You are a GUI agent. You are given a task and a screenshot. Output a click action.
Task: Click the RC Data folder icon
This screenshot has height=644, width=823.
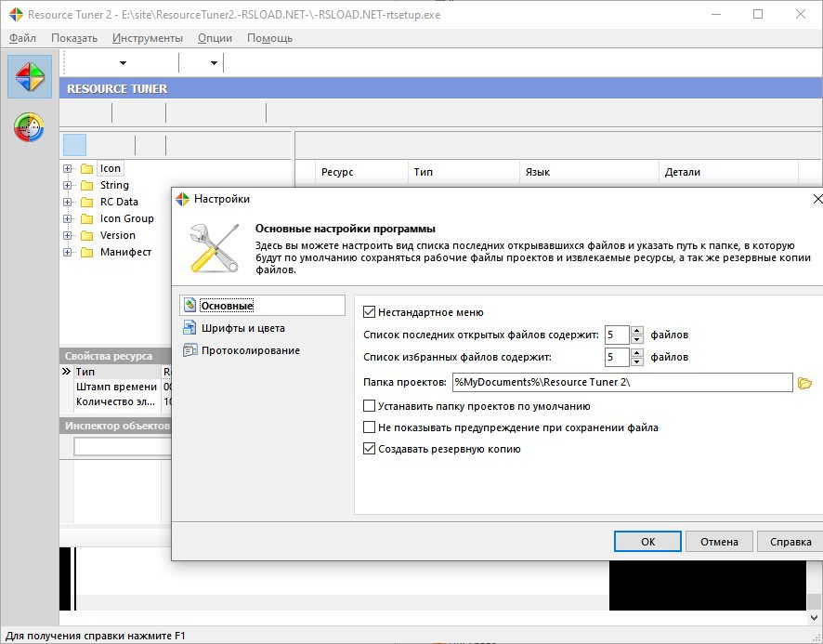pyautogui.click(x=87, y=203)
